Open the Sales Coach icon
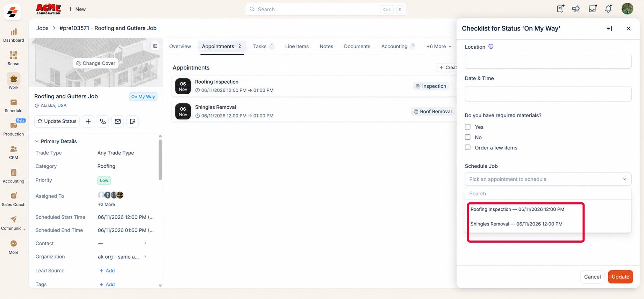Image resolution: width=644 pixels, height=299 pixels. click(x=14, y=196)
